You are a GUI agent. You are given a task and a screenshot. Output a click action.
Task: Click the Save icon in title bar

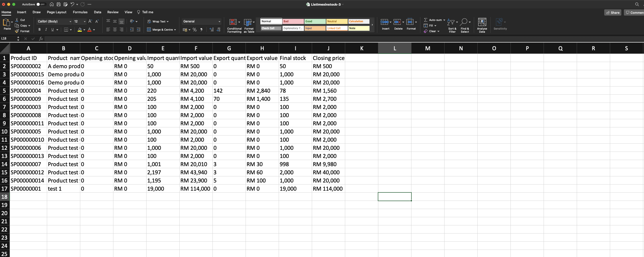click(x=58, y=4)
